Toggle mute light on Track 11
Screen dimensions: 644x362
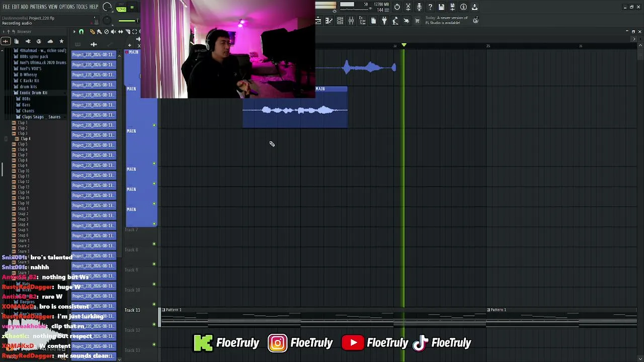(x=154, y=324)
